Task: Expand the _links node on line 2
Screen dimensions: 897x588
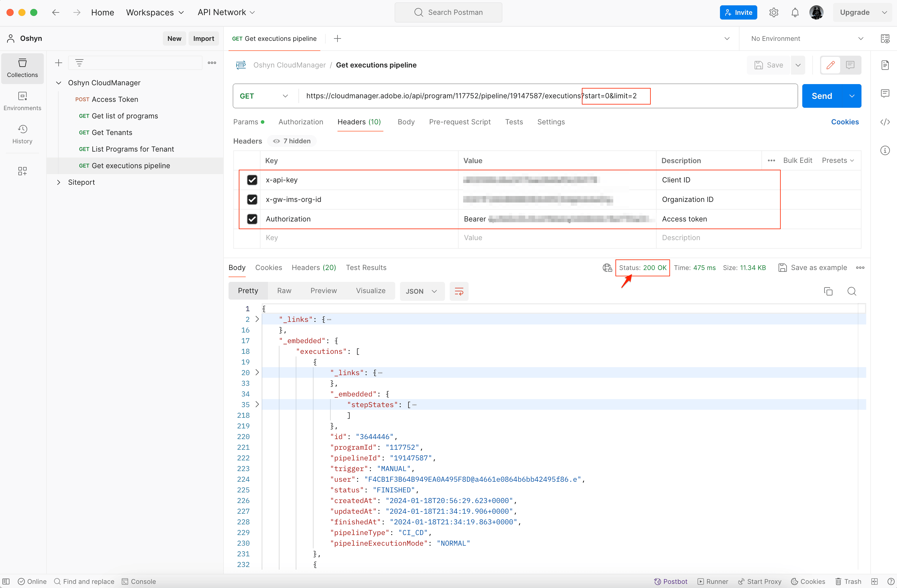Action: click(257, 319)
